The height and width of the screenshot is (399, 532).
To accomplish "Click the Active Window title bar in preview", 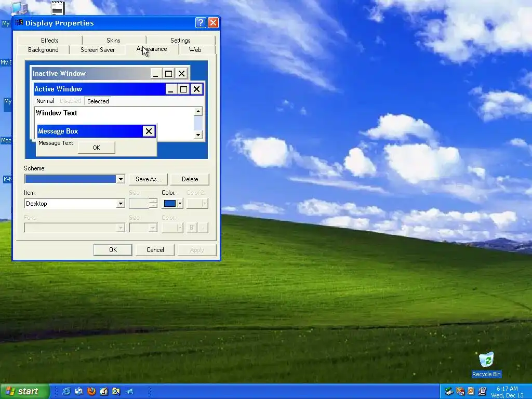I will point(99,89).
